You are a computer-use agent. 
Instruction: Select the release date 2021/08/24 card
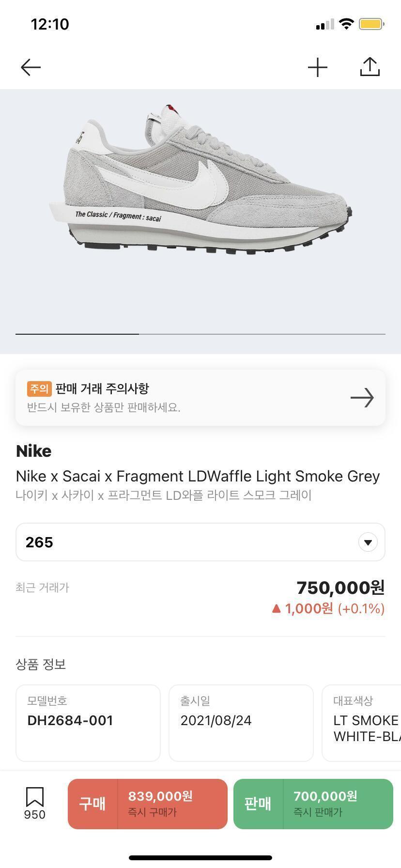tap(241, 723)
